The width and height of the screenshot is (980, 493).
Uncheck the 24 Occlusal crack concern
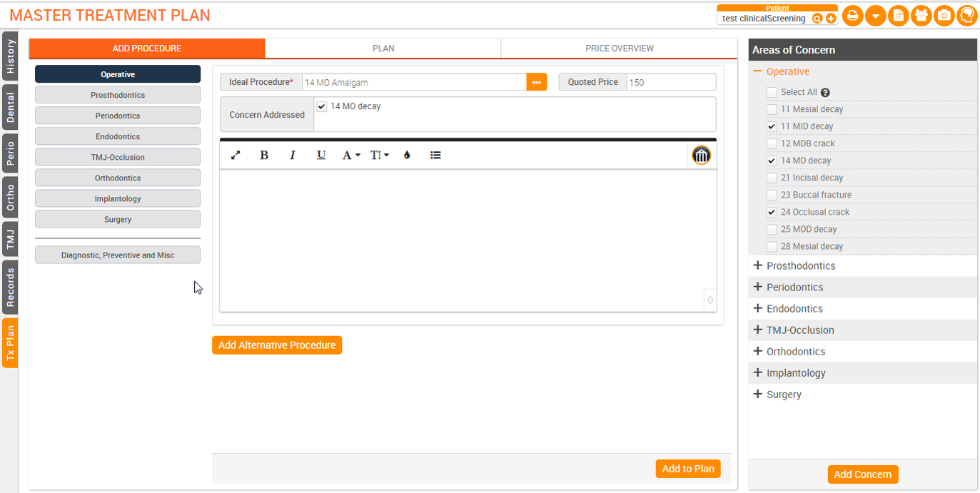[x=772, y=212]
